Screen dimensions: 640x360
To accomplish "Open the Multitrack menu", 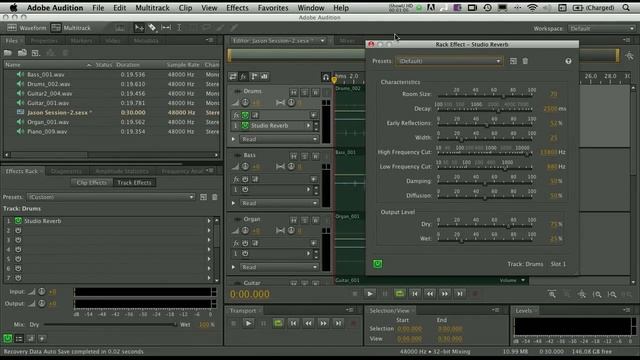I will tap(152, 8).
